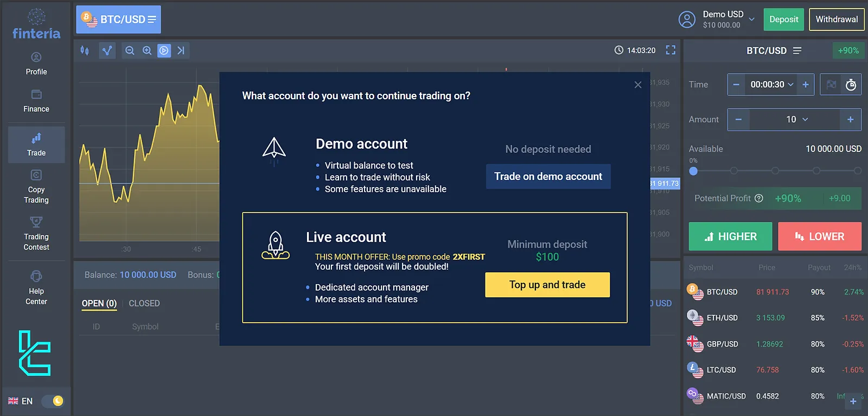Decrease amount with minus button
The width and height of the screenshot is (868, 416).
click(738, 119)
